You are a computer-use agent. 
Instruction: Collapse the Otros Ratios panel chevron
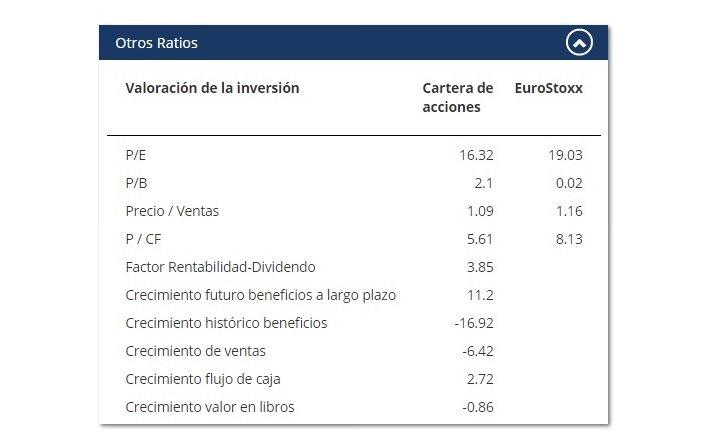click(x=579, y=43)
